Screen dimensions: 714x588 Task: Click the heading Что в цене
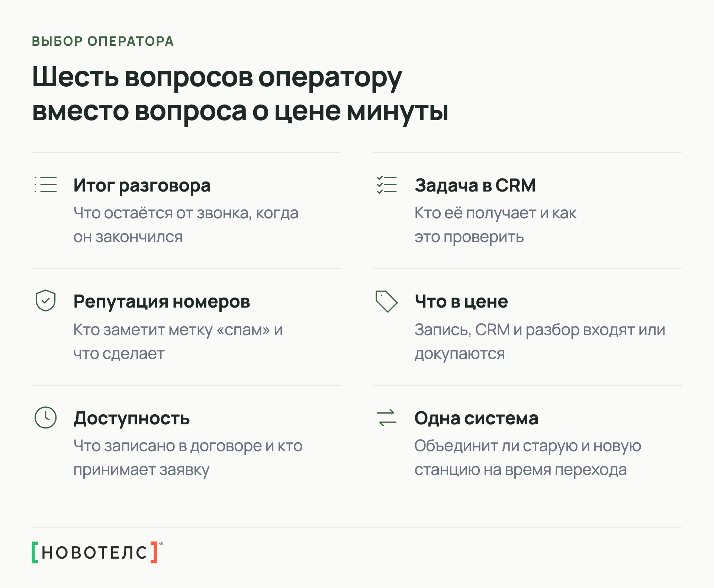[x=461, y=302]
